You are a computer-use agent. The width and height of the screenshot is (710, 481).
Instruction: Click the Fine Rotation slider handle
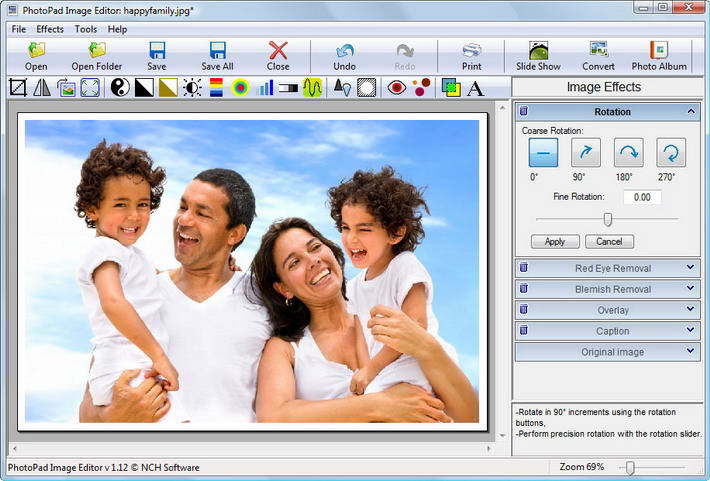tap(608, 220)
